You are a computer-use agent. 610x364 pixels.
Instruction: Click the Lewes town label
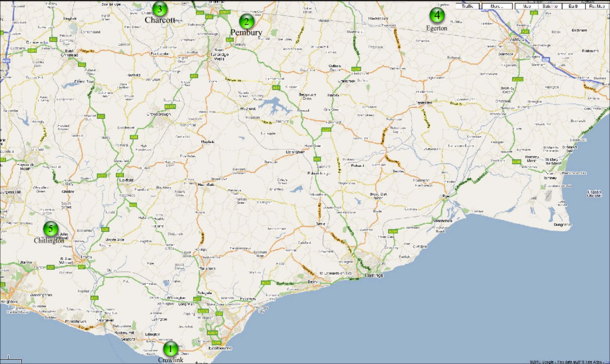[86, 257]
